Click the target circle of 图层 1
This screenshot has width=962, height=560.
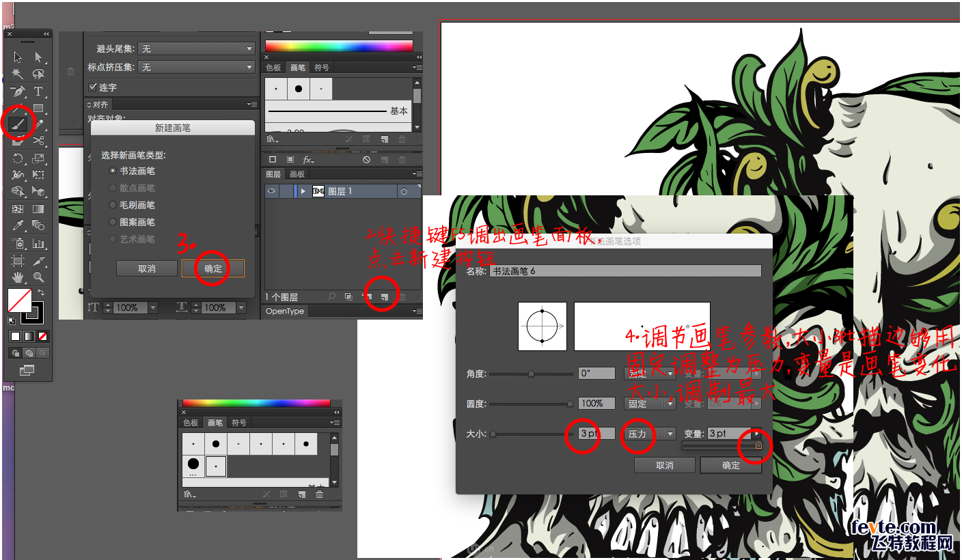404,191
